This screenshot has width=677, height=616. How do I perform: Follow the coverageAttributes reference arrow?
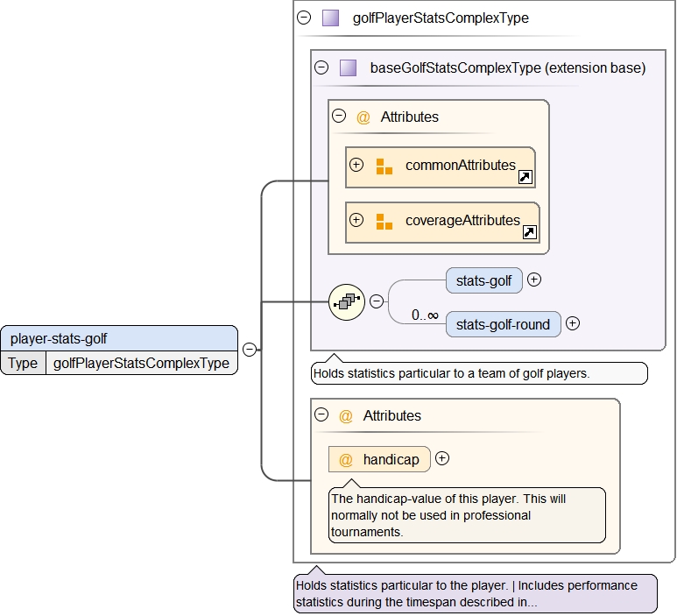529,232
